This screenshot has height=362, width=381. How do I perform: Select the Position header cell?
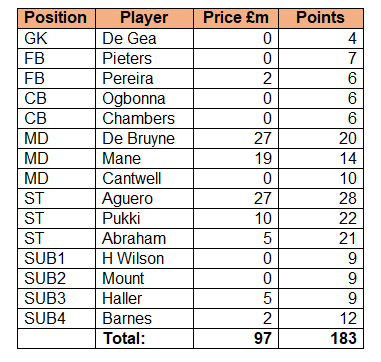tap(56, 18)
